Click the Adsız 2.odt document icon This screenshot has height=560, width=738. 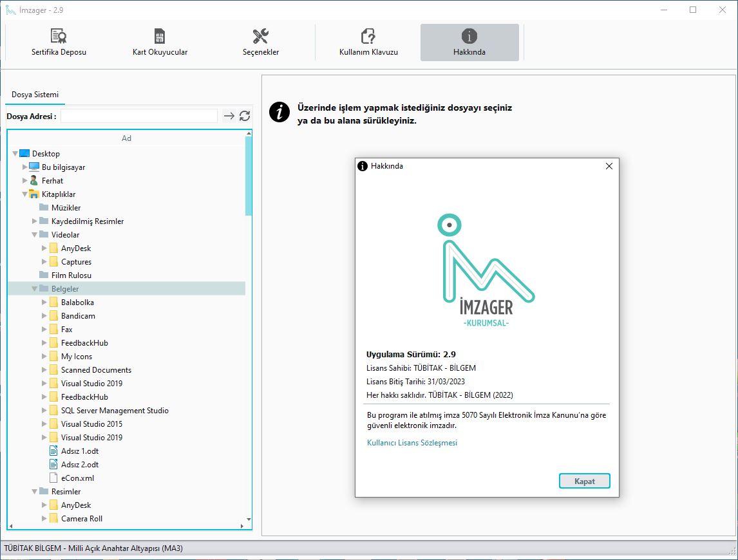[53, 465]
